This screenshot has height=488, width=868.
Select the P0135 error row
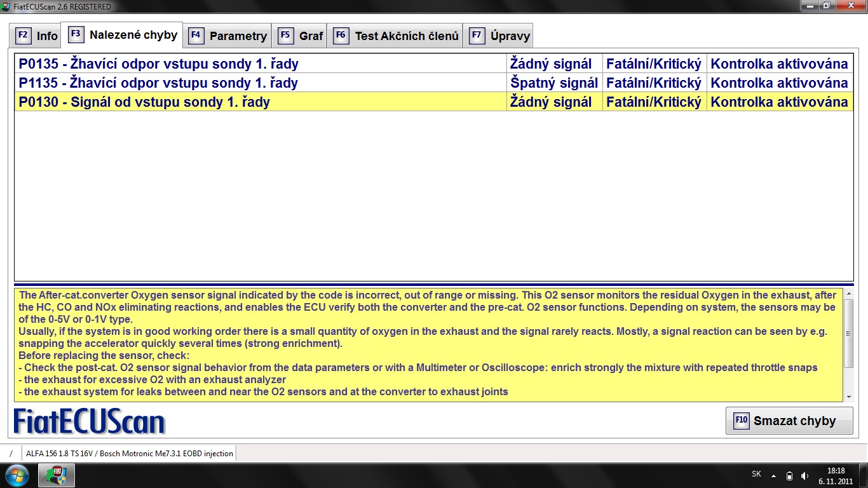pos(261,64)
